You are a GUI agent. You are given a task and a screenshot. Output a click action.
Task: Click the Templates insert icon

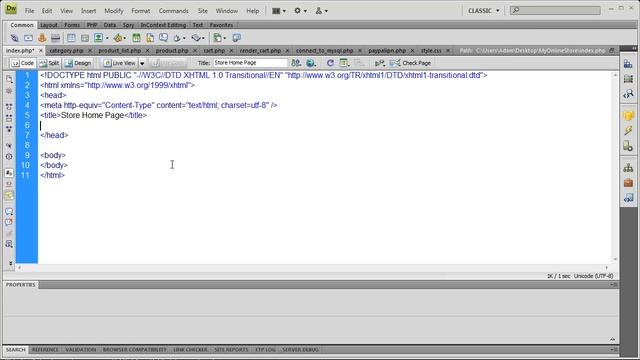pos(218,38)
